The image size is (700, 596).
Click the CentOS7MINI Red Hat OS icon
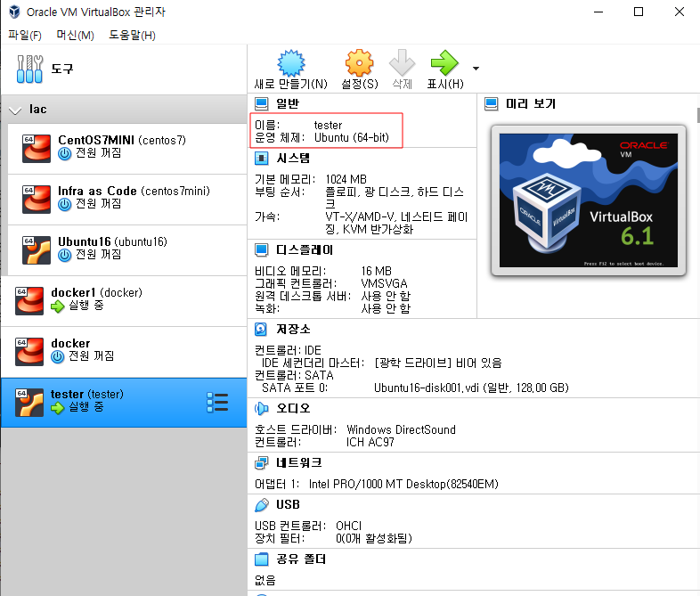pos(37,149)
